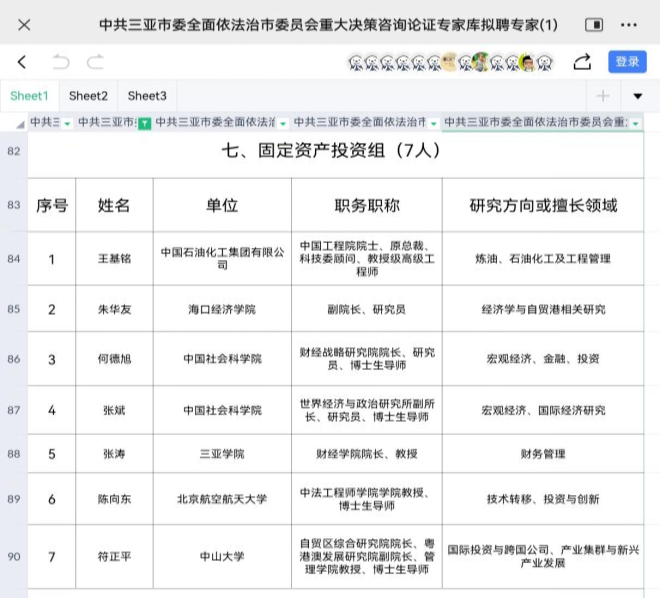Open the three-dot more options menu
The width and height of the screenshot is (661, 599).
tap(629, 25)
